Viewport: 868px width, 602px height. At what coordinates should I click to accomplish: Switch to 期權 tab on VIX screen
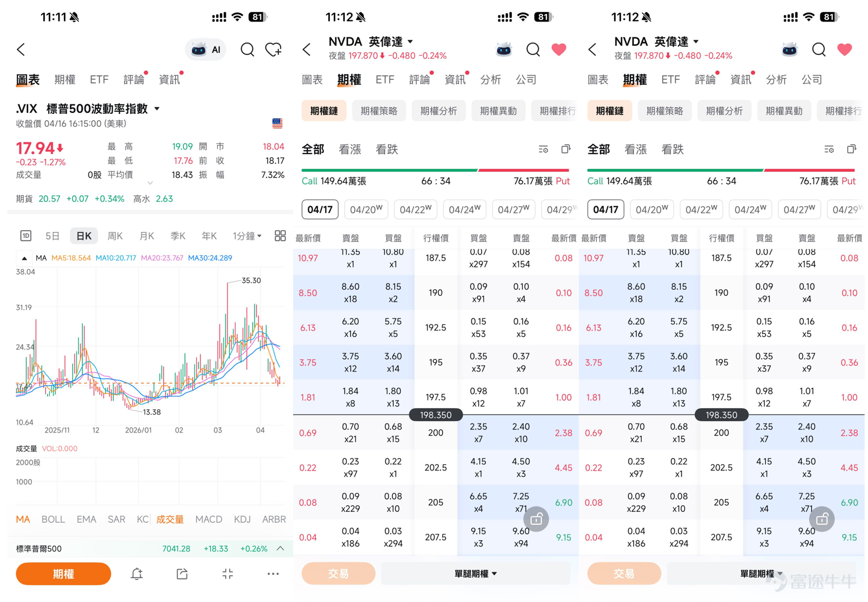(65, 80)
